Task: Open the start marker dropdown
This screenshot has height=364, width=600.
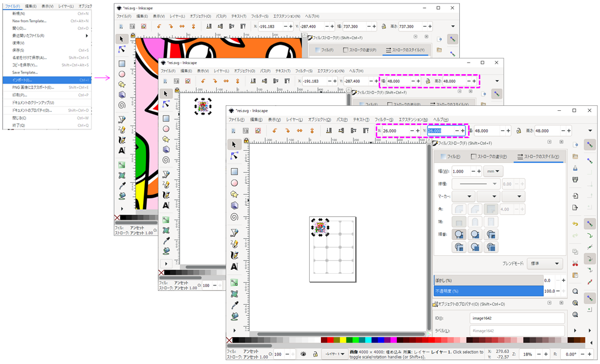Action: (x=464, y=196)
